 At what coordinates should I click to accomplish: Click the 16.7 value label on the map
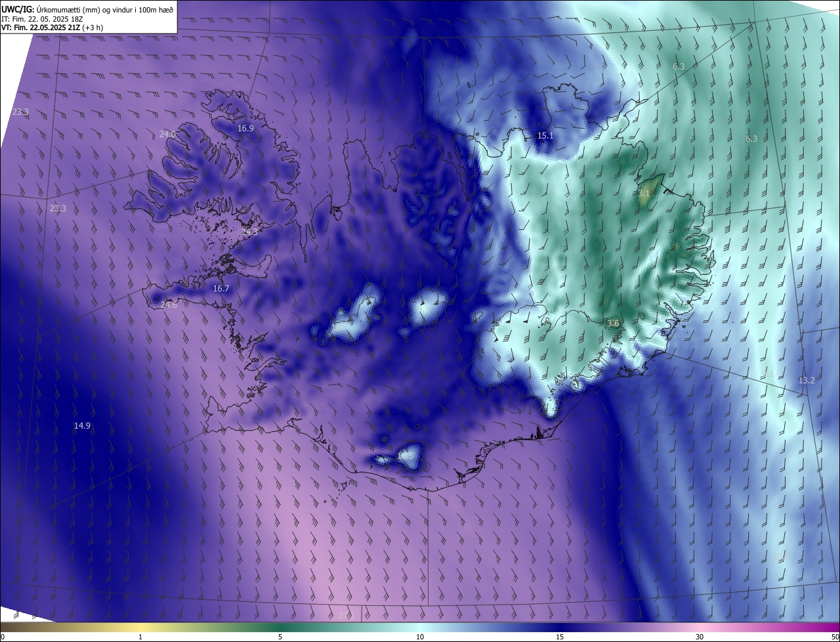(x=221, y=289)
